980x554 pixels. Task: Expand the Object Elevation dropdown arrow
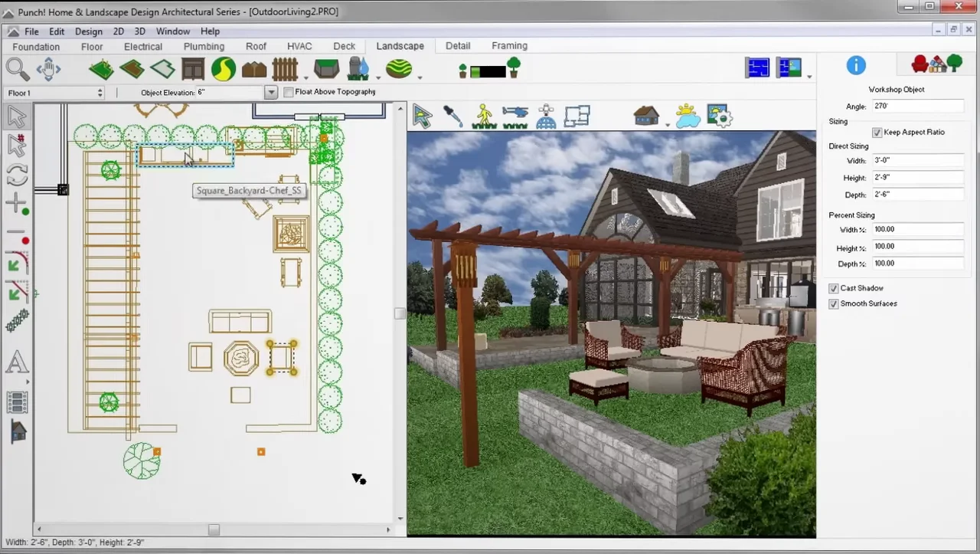[270, 93]
